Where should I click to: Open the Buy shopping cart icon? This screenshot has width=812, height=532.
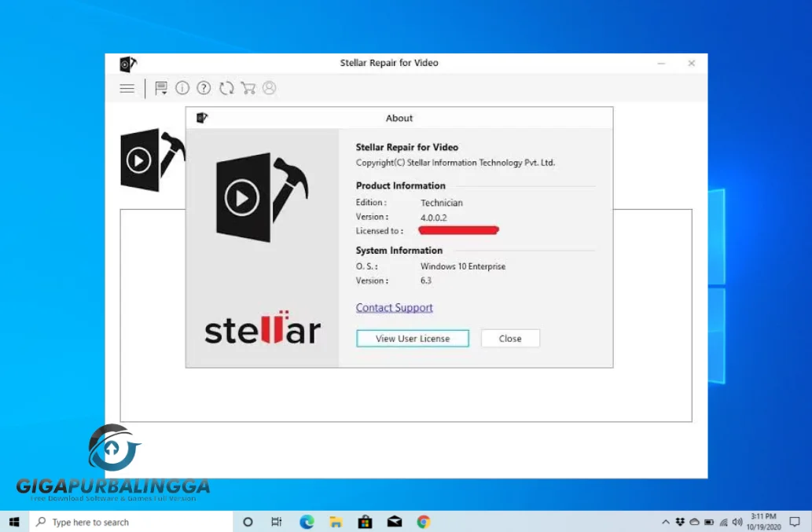click(248, 88)
